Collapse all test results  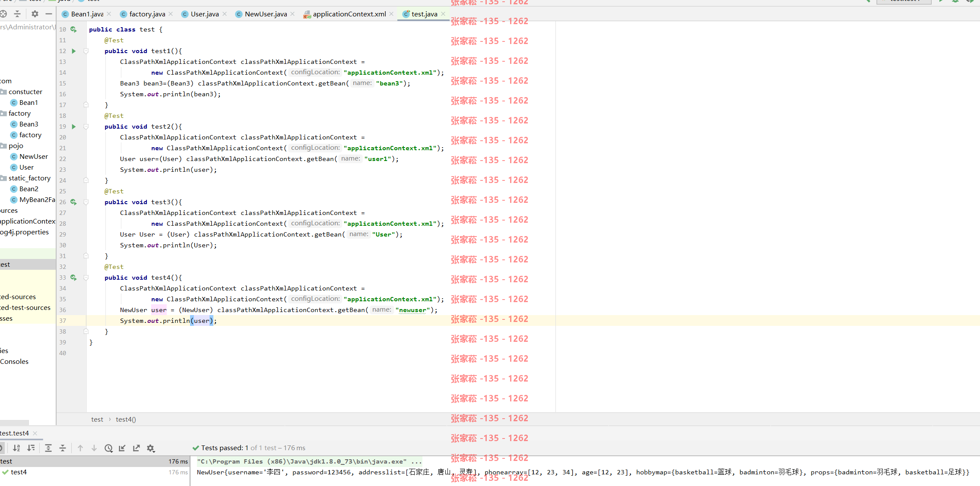tap(63, 448)
